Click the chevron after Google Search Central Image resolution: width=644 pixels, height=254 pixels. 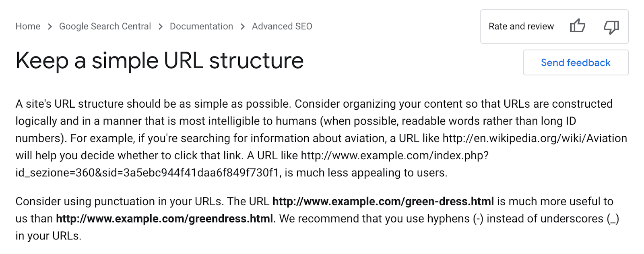pos(161,27)
